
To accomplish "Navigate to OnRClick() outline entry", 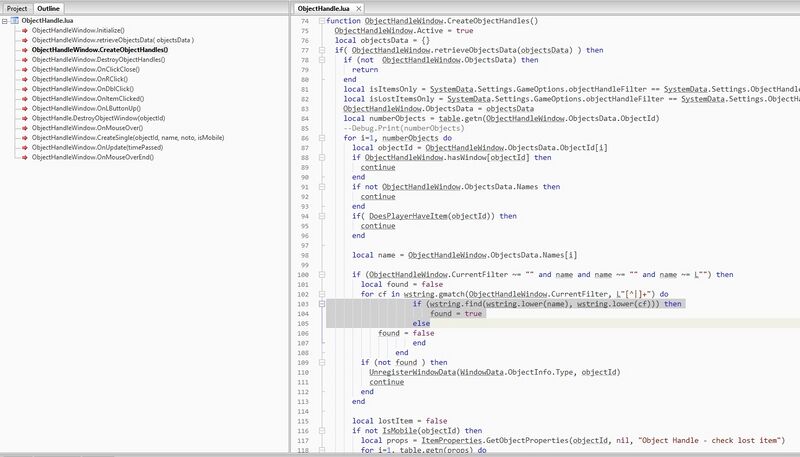I will 80,79.
